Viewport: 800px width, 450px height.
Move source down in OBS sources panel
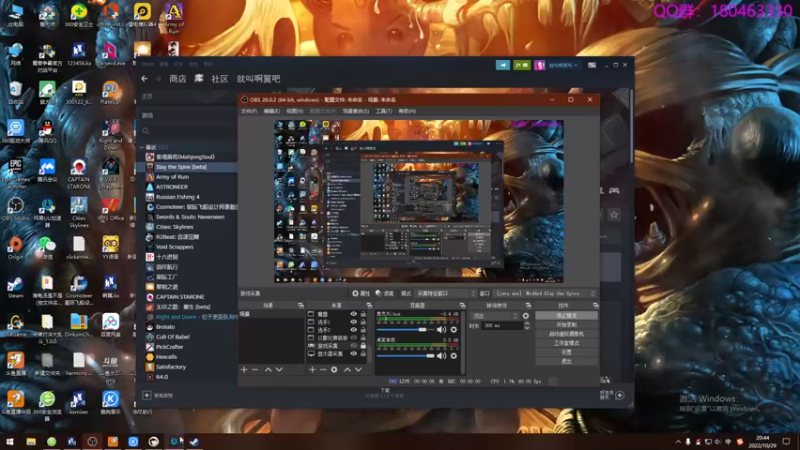click(x=358, y=369)
